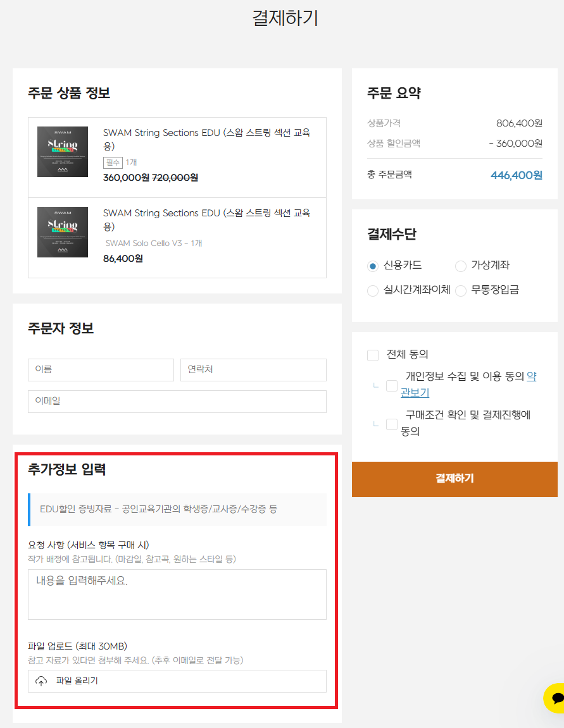The height and width of the screenshot is (728, 564).
Task: Check the 전체 동의 checkbox
Action: (x=373, y=355)
